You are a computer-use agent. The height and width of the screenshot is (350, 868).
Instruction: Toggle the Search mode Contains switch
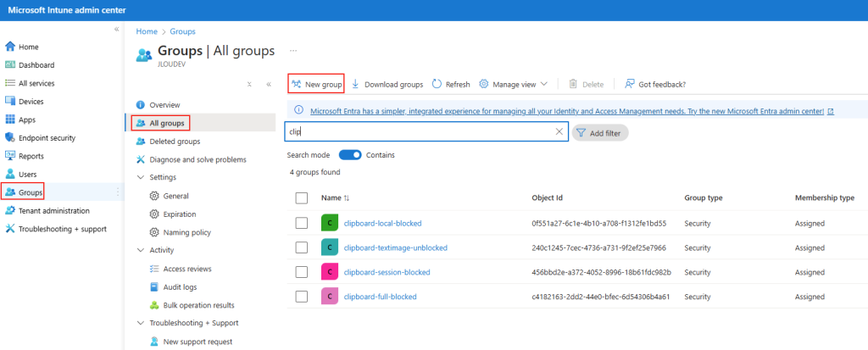[x=350, y=155]
